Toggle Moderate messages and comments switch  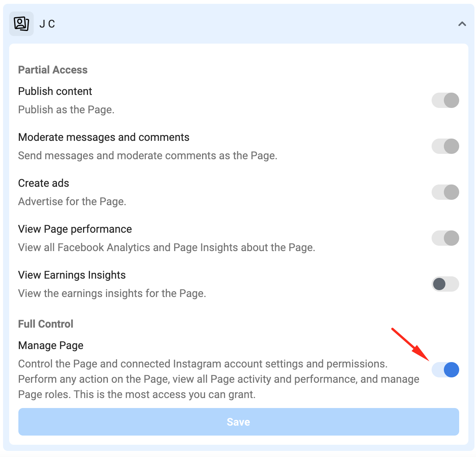(x=445, y=146)
